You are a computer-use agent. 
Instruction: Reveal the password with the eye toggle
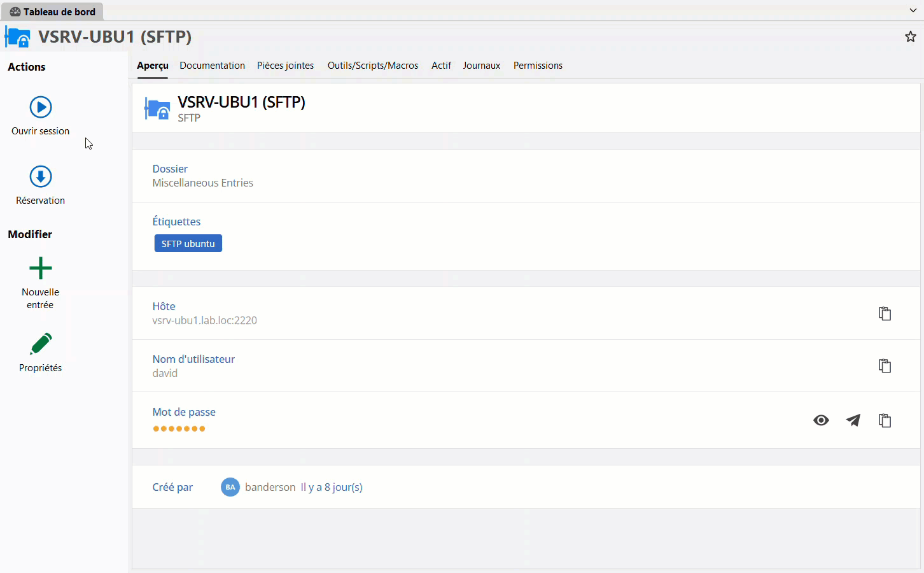tap(821, 420)
